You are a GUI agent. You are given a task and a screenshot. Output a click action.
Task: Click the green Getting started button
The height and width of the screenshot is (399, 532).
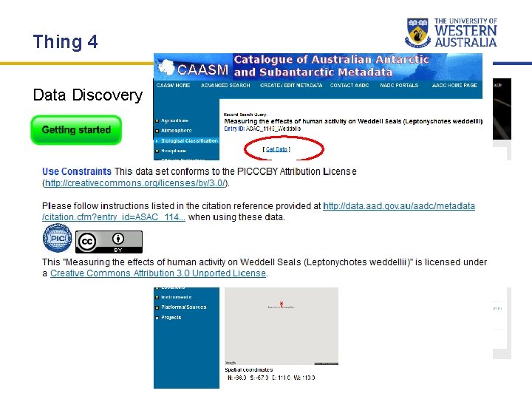click(76, 130)
